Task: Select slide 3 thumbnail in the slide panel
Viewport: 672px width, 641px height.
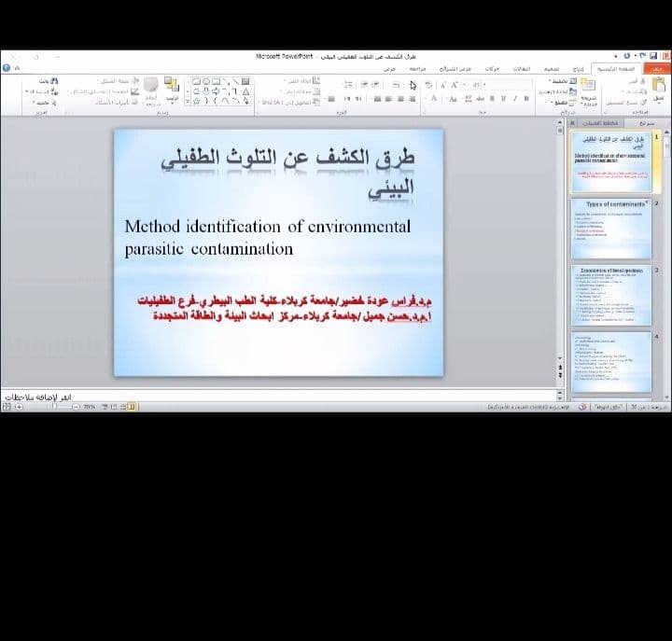Action: (x=611, y=296)
